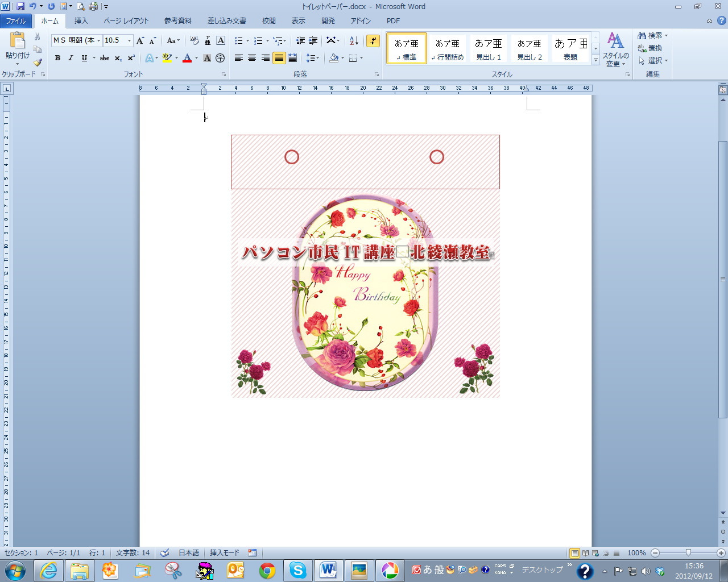The height and width of the screenshot is (582, 728).
Task: Open Paragraph dialog launcher
Action: tap(377, 74)
